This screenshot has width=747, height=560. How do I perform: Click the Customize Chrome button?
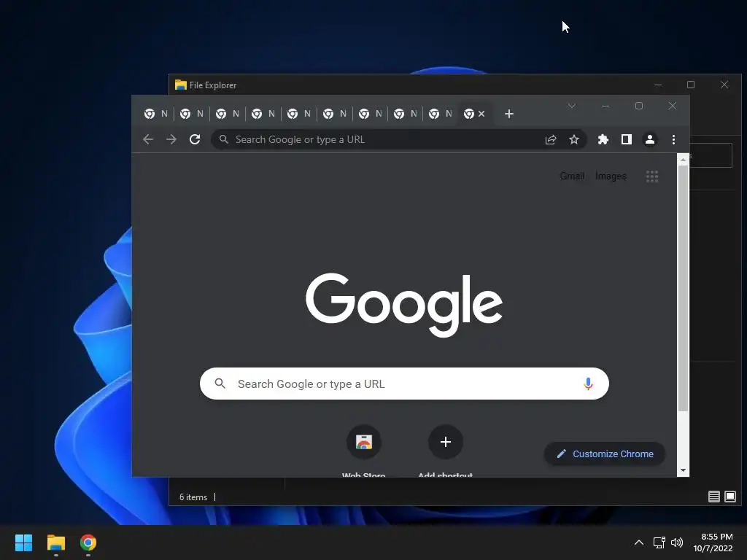605,454
